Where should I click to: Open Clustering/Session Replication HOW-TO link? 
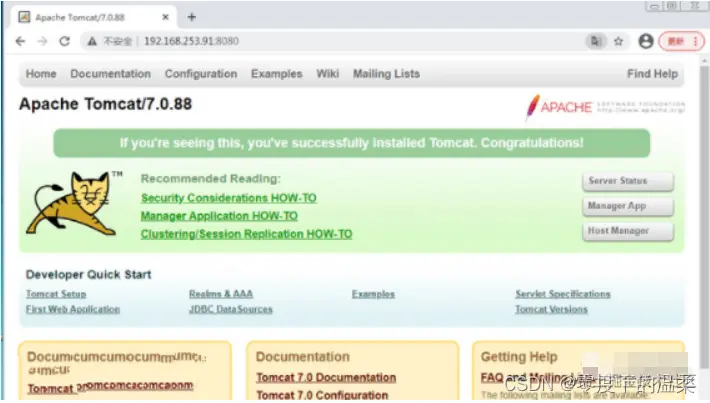click(x=246, y=234)
